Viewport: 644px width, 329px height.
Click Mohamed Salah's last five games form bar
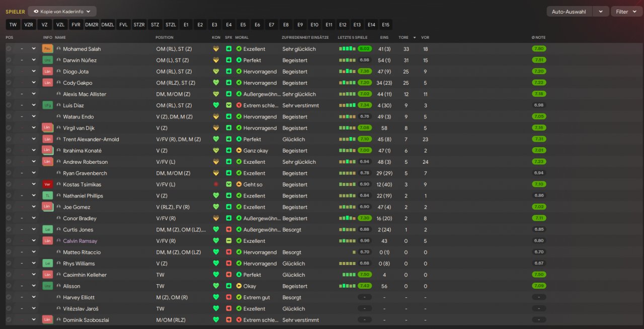click(347, 49)
